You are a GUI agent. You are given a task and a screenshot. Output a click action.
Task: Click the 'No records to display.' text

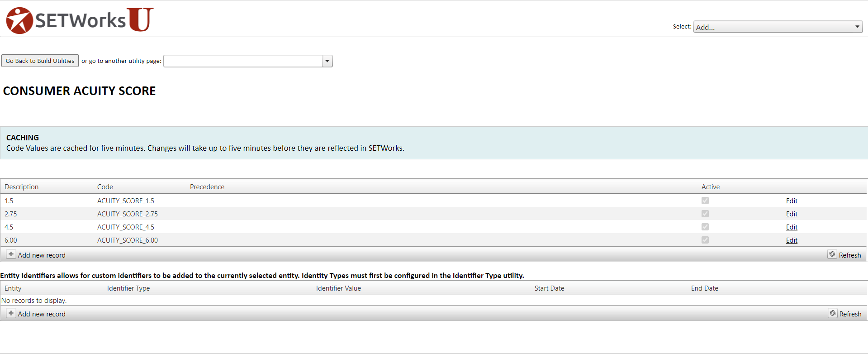(x=34, y=301)
